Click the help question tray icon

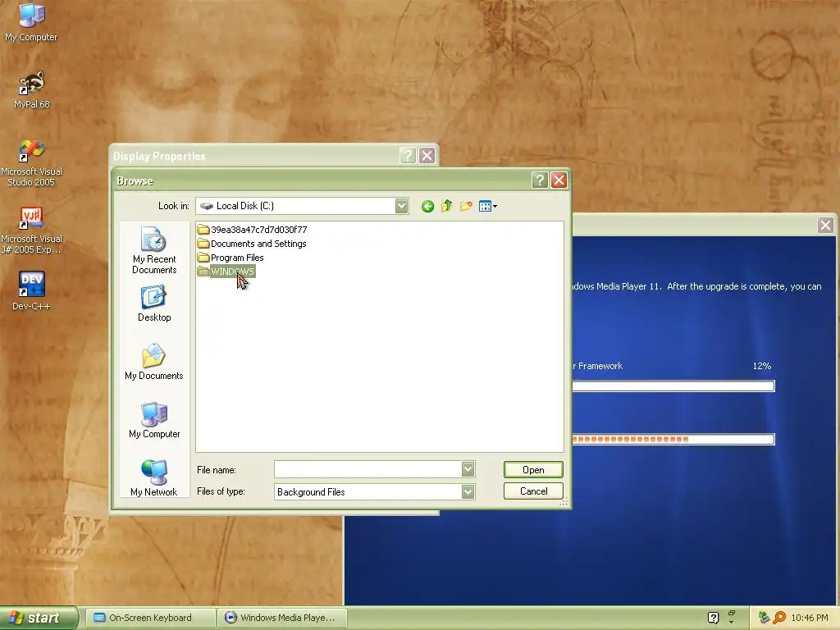713,618
